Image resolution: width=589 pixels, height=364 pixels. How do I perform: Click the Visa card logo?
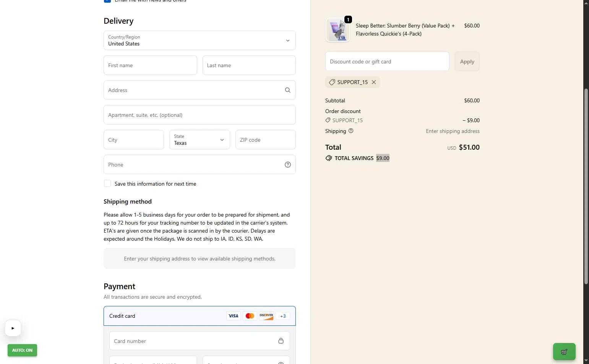click(x=233, y=316)
